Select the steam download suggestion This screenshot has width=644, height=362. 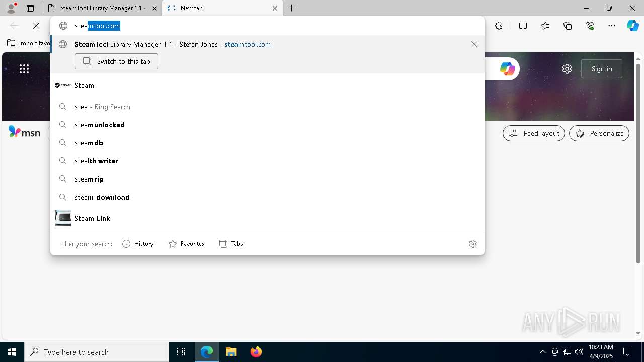[267, 197]
